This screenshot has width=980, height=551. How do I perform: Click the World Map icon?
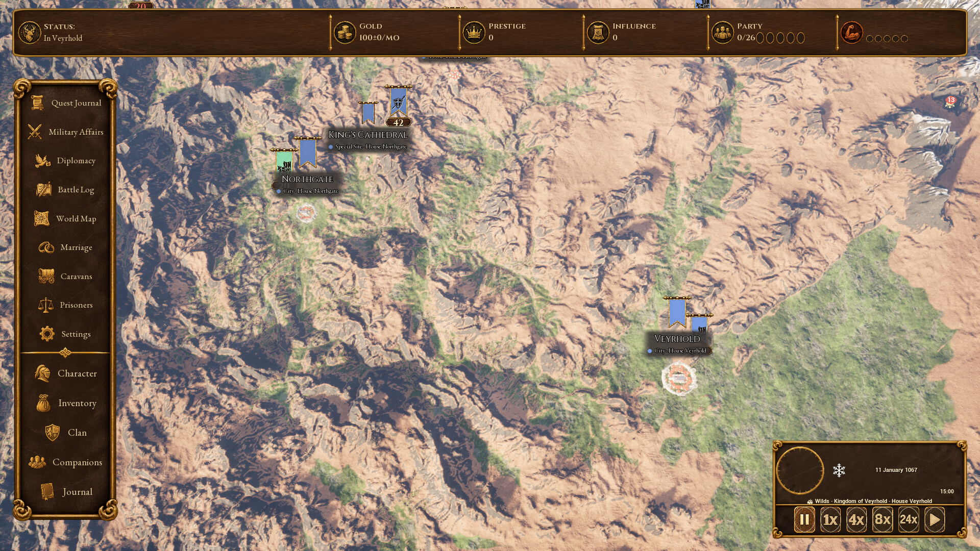pos(42,218)
